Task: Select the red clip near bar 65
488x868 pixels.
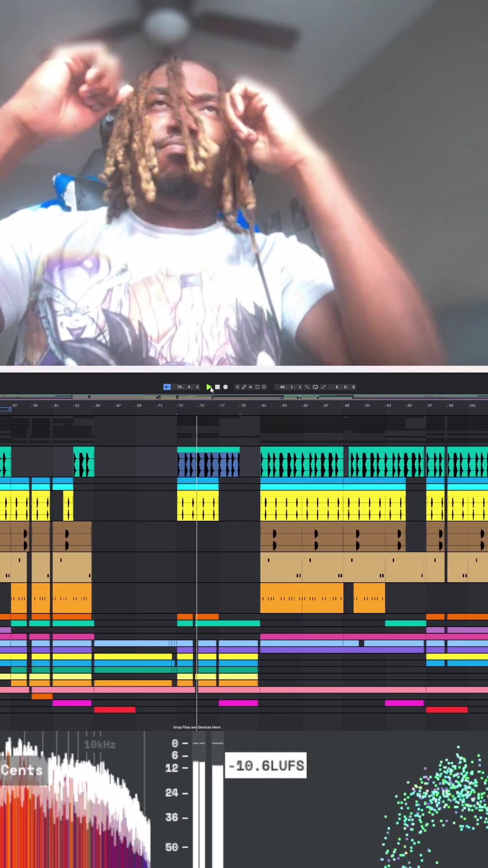Action: (115, 710)
